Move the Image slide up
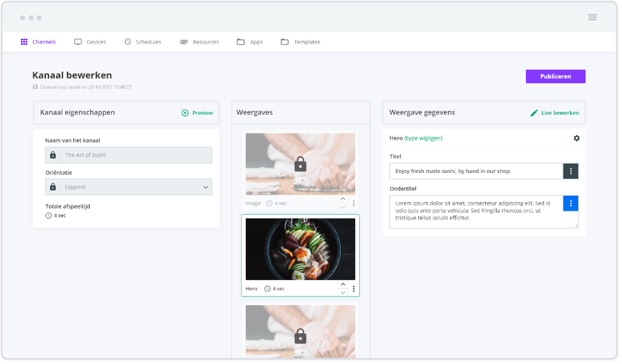The height and width of the screenshot is (364, 622). [343, 199]
